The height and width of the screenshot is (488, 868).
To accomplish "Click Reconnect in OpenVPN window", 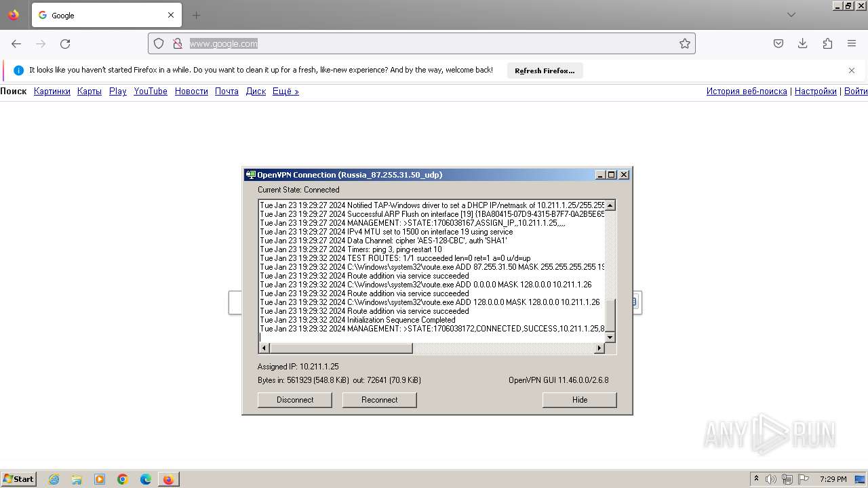I will tap(380, 400).
